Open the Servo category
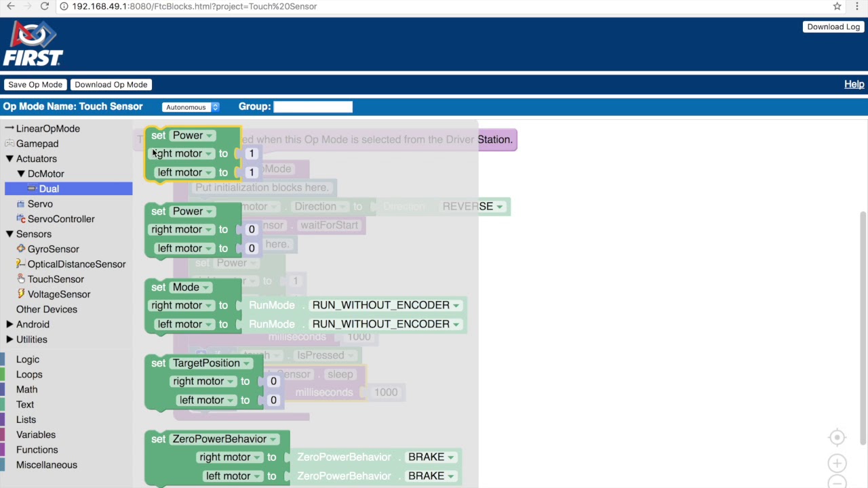 pyautogui.click(x=40, y=204)
